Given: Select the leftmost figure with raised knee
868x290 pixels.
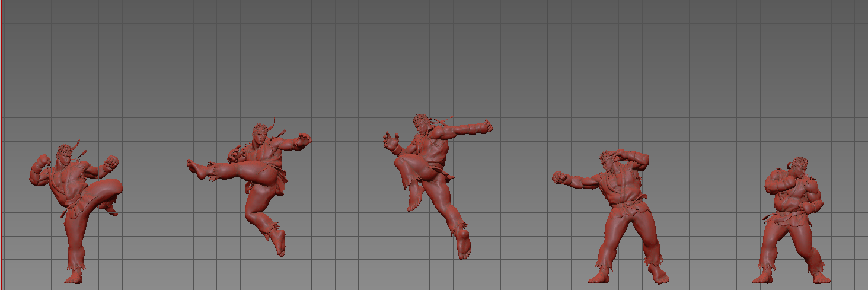Looking at the screenshot, I should point(75,211).
